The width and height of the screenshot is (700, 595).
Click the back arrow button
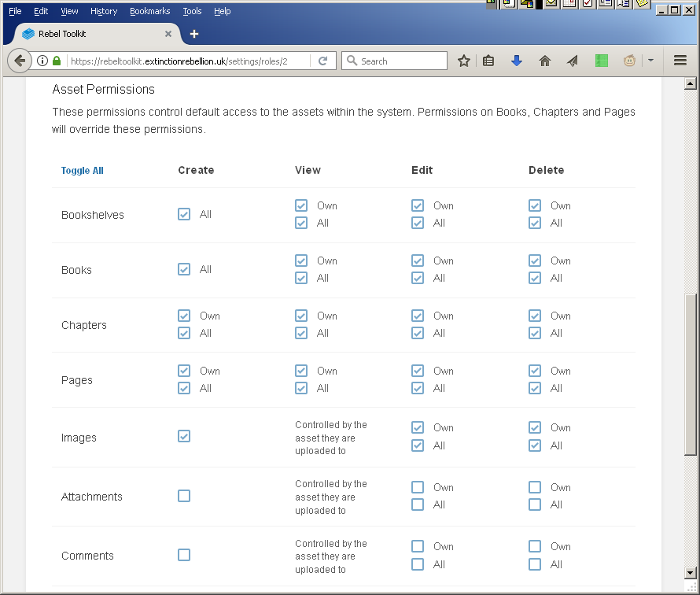tap(20, 61)
